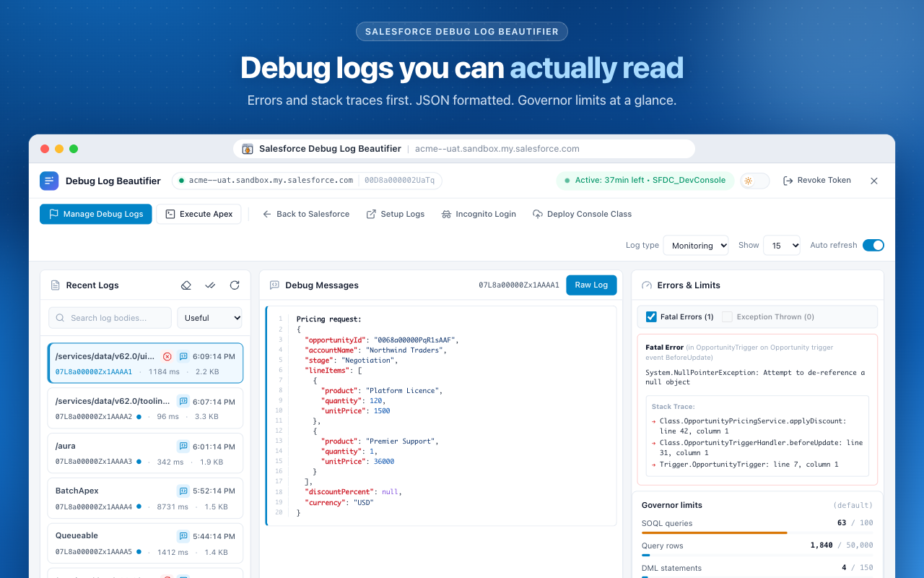924x578 pixels.
Task: Click the Revoke Token exit icon
Action: [788, 181]
